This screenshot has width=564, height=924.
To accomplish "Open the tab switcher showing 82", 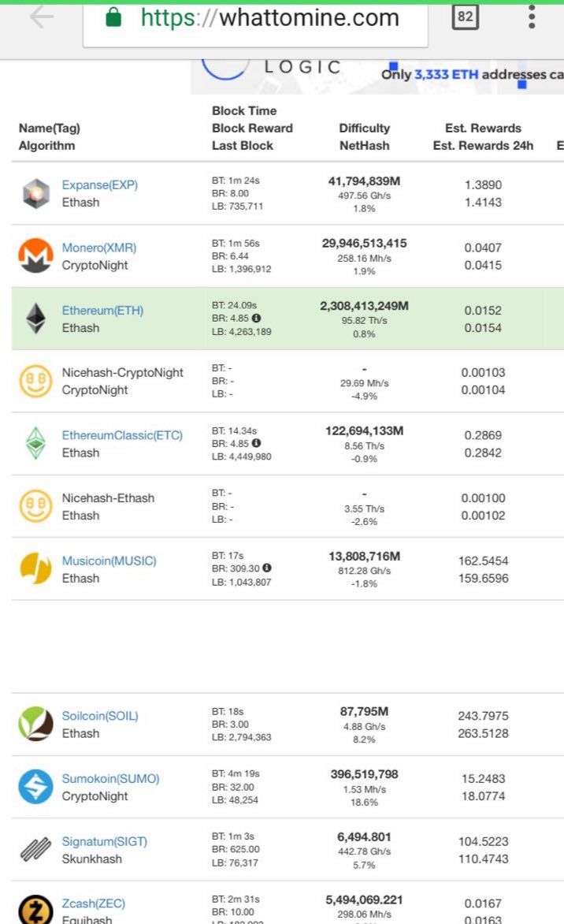I will pos(465,17).
